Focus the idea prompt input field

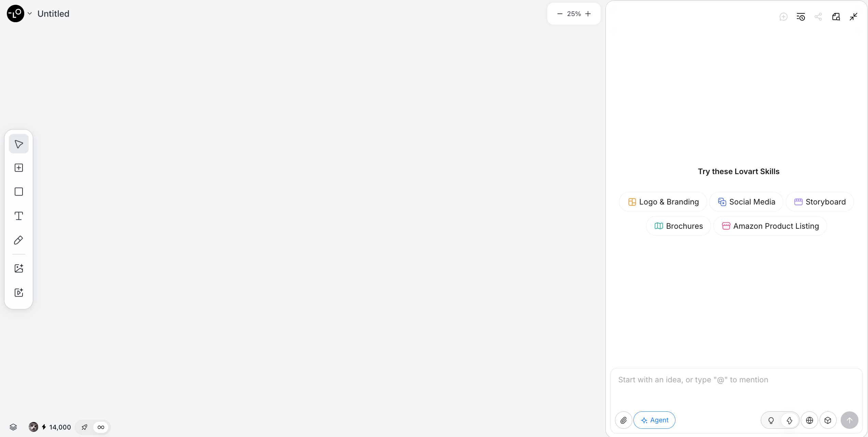(x=736, y=389)
